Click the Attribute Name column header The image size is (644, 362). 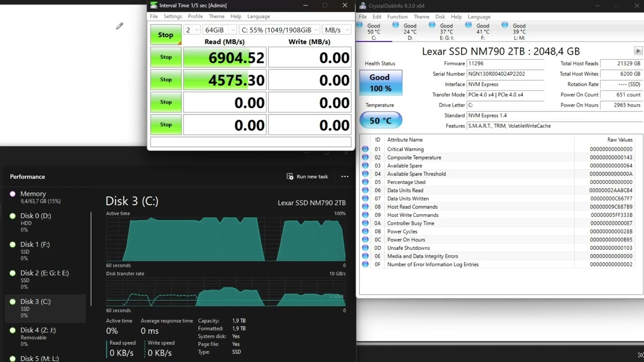[x=405, y=140]
